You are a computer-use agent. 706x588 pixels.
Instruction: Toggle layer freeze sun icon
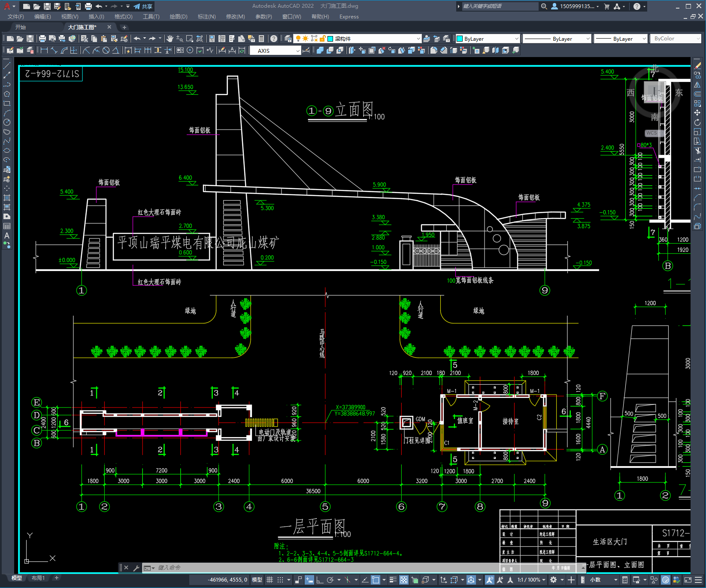[306, 39]
